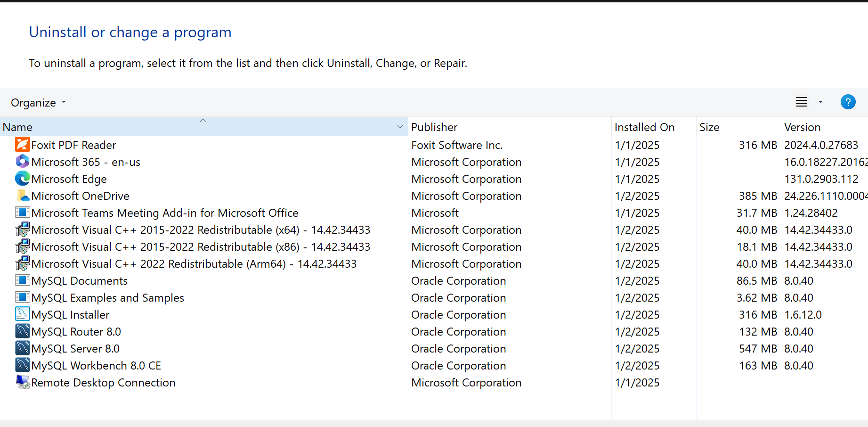Click the 86.5 MB size cell
The image size is (868, 427).
pos(757,281)
